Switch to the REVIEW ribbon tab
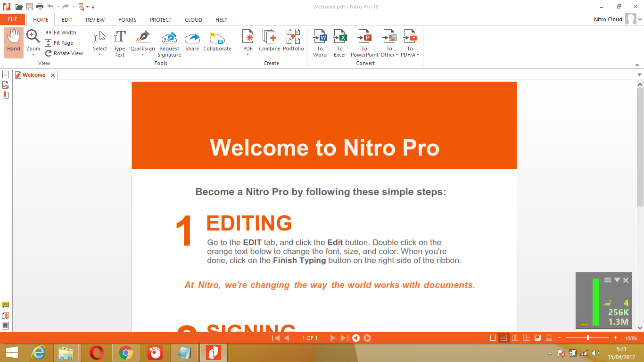The height and width of the screenshot is (362, 644). point(95,20)
